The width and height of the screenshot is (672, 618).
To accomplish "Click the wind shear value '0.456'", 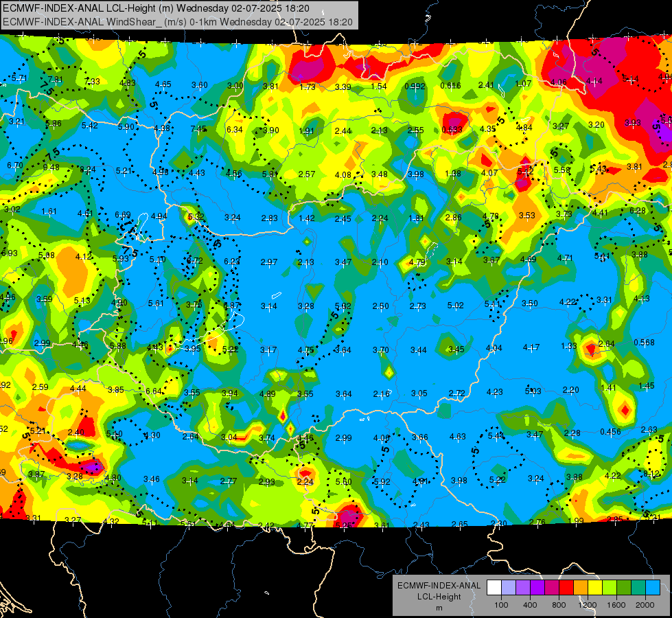I will [x=610, y=431].
